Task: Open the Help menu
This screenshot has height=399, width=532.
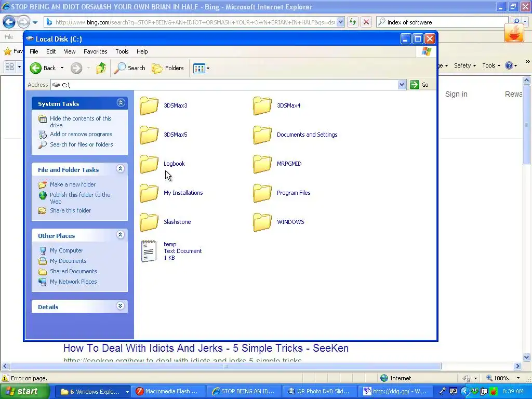Action: pyautogui.click(x=142, y=51)
